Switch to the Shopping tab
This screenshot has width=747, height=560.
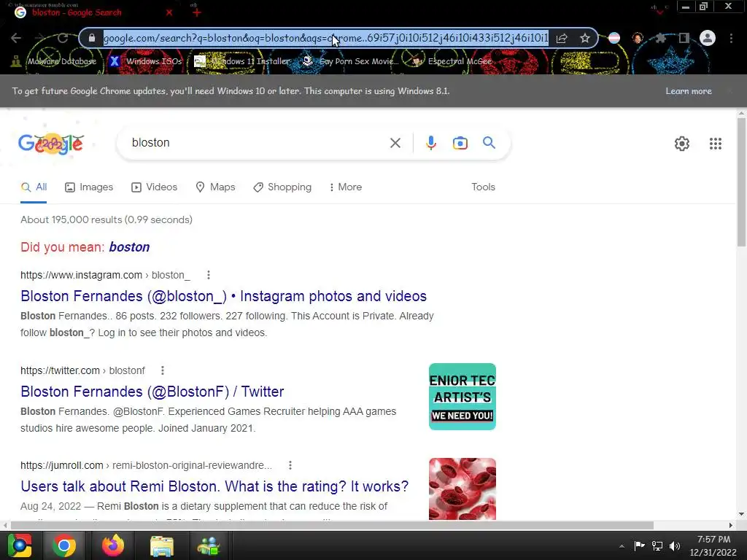click(x=282, y=187)
